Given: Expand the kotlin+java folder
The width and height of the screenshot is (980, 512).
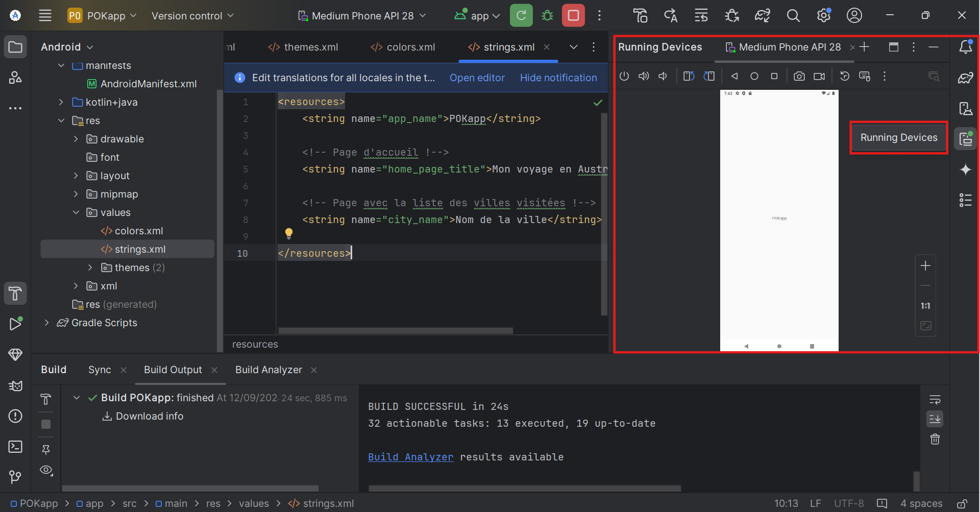Looking at the screenshot, I should pyautogui.click(x=61, y=102).
